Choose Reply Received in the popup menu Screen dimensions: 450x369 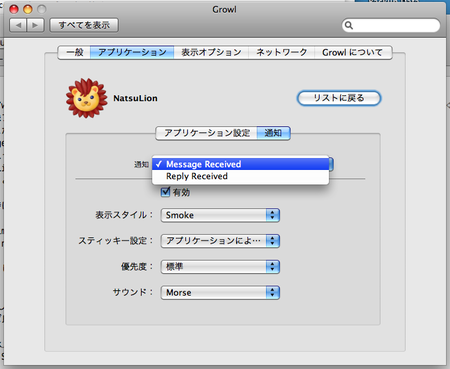(x=240, y=176)
